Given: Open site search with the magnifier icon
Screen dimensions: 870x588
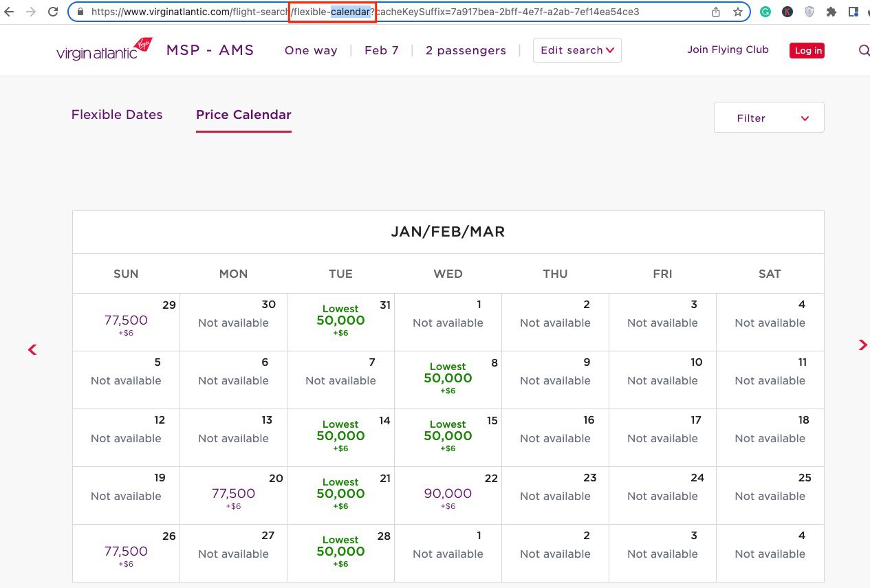Looking at the screenshot, I should [863, 50].
